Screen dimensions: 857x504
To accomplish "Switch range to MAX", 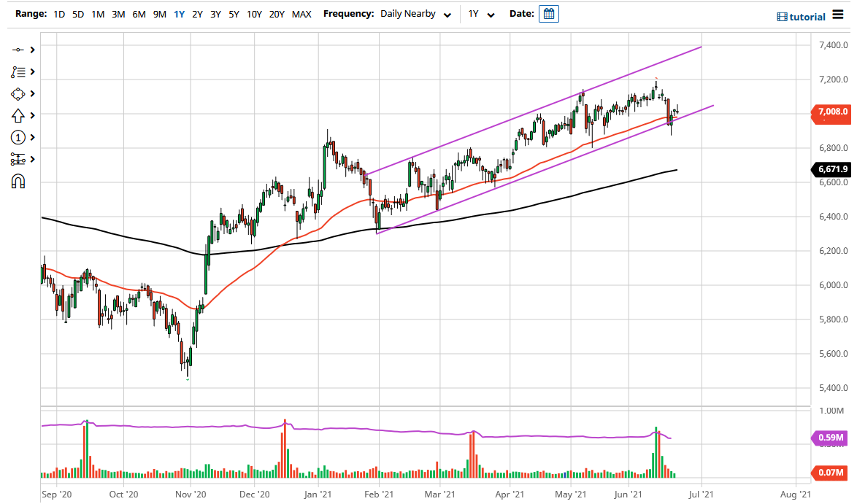I will (x=301, y=13).
